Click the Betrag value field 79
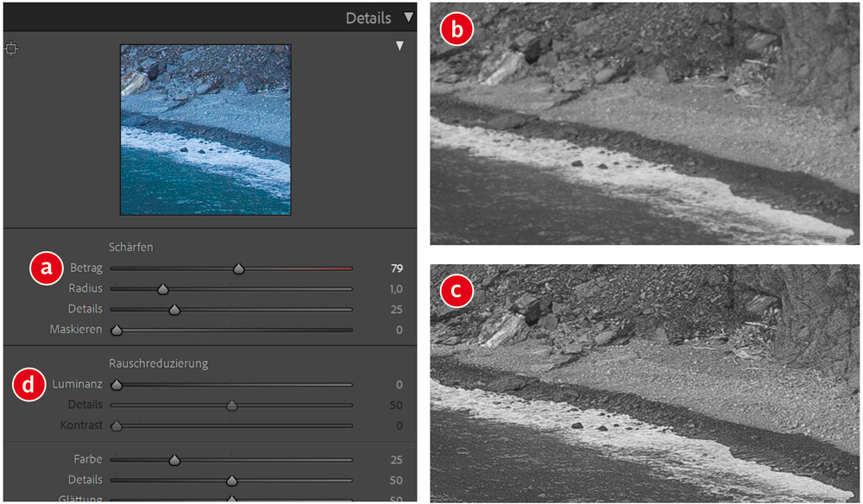The height and width of the screenshot is (504, 863). [397, 268]
